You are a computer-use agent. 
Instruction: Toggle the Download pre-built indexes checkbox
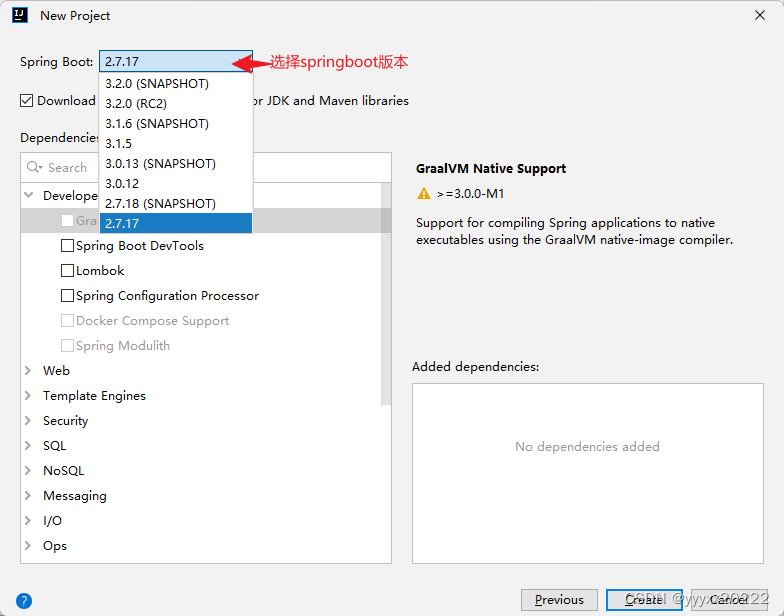click(26, 100)
